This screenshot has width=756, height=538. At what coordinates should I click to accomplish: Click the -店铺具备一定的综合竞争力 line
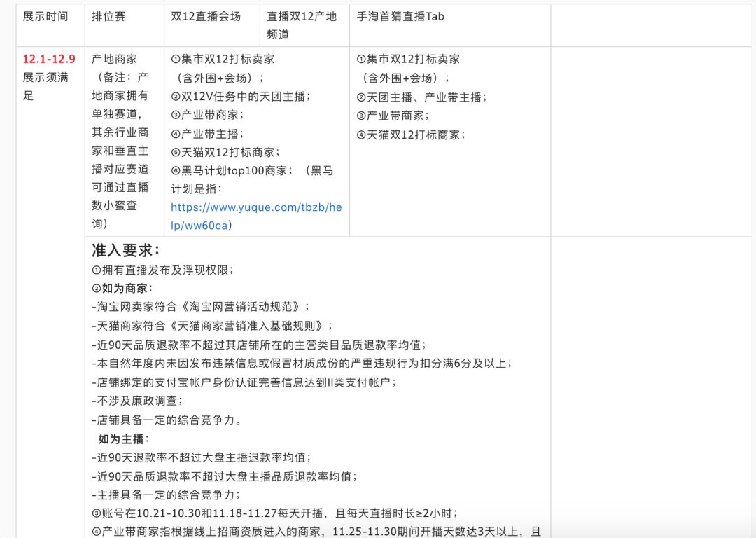pos(167,420)
